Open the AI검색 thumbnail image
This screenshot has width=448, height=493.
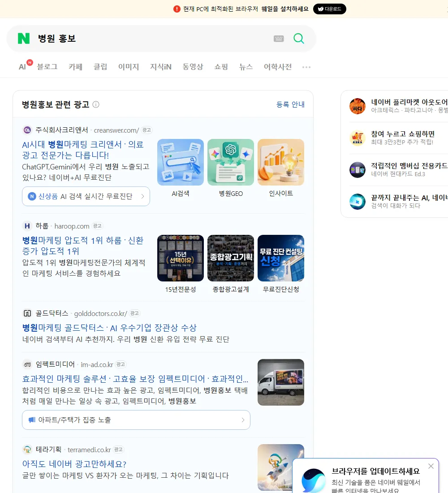coord(181,162)
